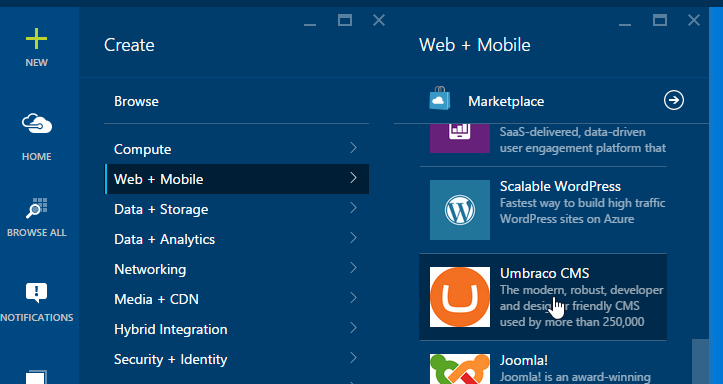
Task: Open the HOME cloud icon
Action: point(37,124)
